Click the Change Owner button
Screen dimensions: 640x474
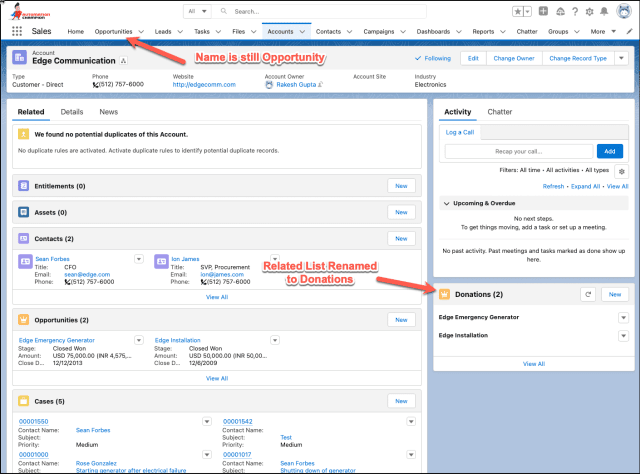coord(517,58)
